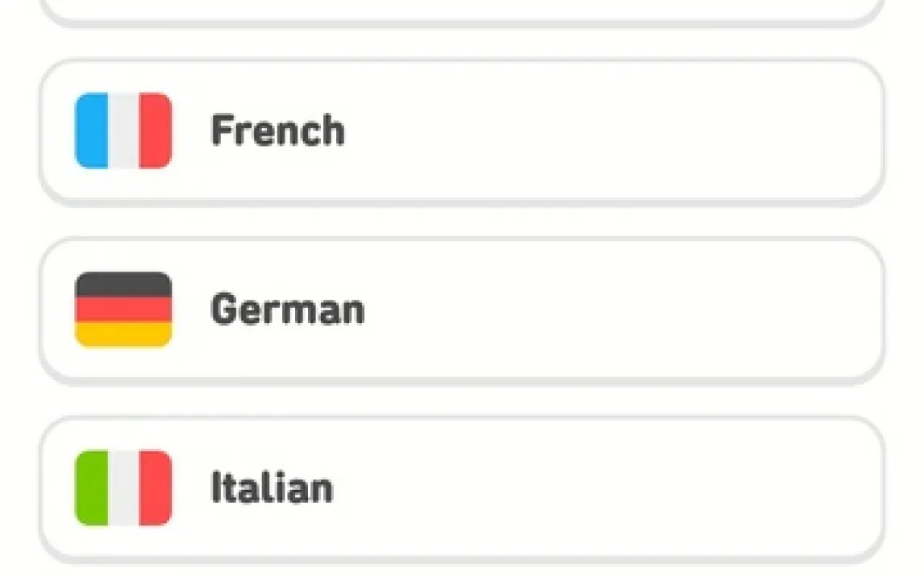Click empty space right of the Italian label
The image size is (924, 577).
click(x=605, y=488)
